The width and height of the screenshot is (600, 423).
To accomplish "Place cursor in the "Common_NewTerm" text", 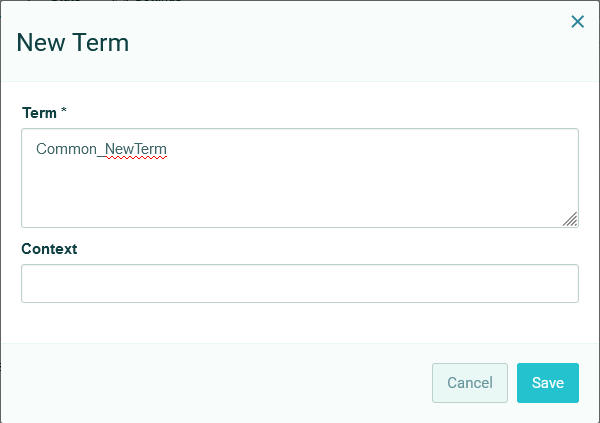I will point(101,149).
